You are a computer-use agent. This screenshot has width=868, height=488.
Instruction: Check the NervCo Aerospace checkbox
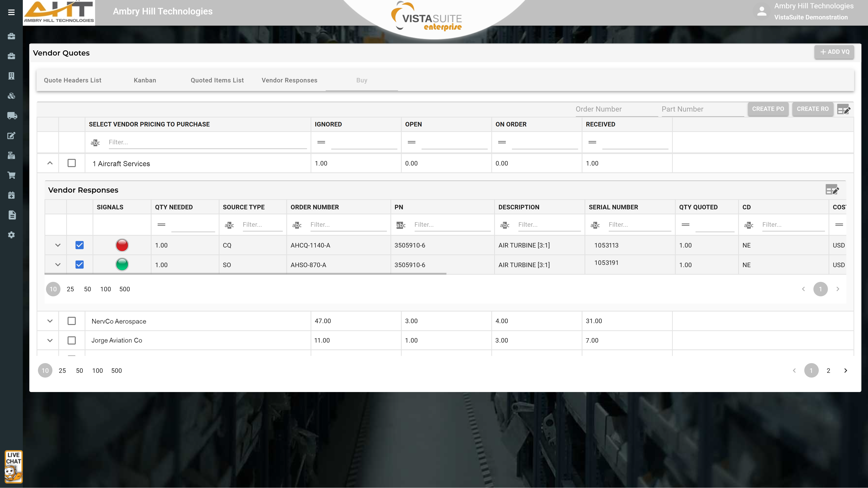(x=71, y=321)
